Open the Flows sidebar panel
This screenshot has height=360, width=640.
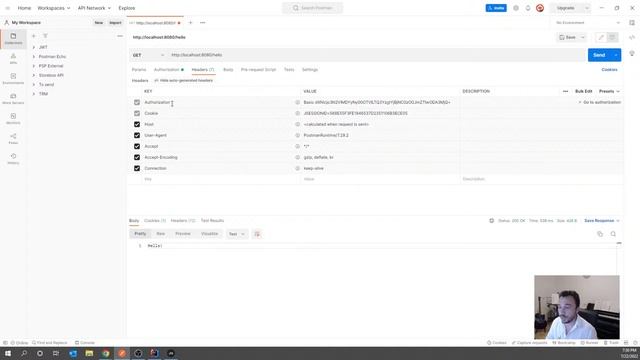point(13,139)
